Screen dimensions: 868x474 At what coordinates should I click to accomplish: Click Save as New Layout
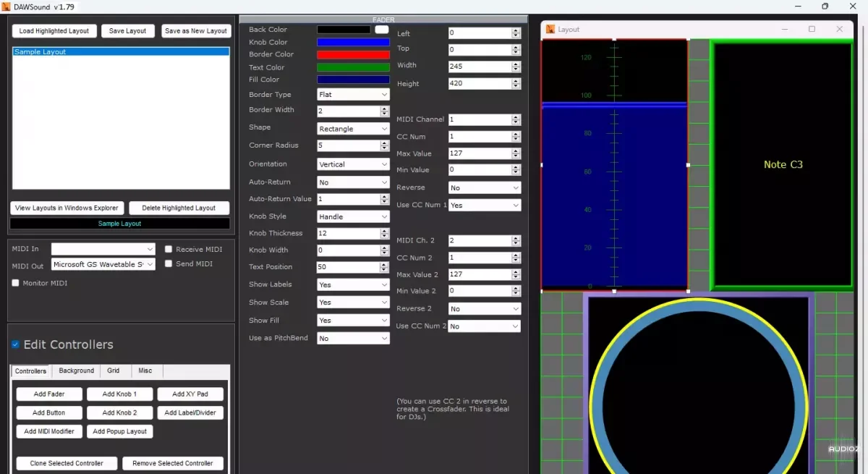(x=195, y=31)
